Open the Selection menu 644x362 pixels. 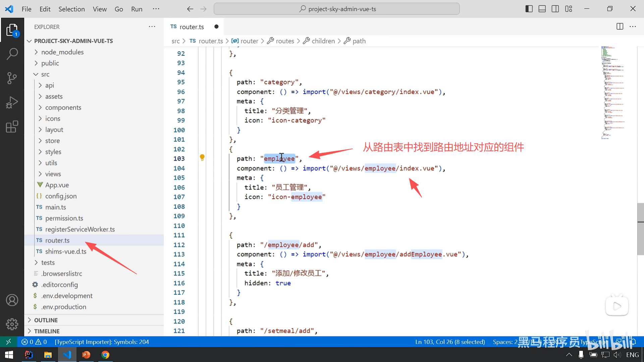71,9
